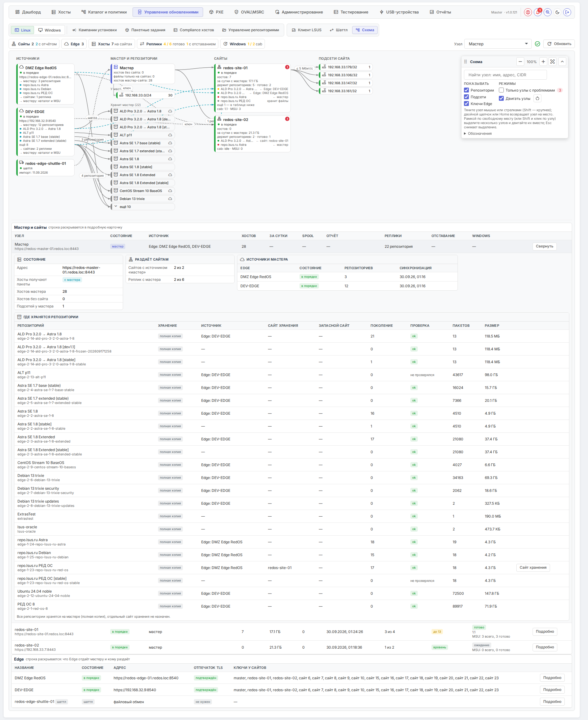Uncheck the Ключи Edge checkbox
The width and height of the screenshot is (588, 720).
pos(466,104)
